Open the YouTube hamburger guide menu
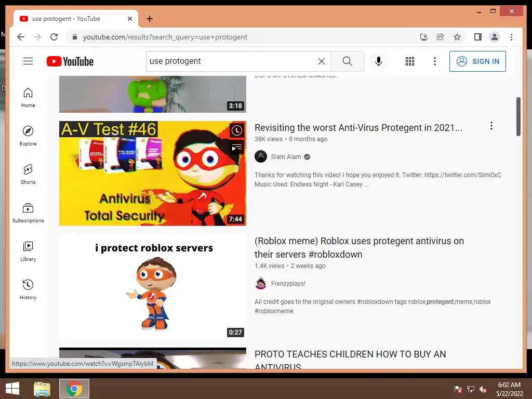Viewport: 532px width, 399px height. 28,61
